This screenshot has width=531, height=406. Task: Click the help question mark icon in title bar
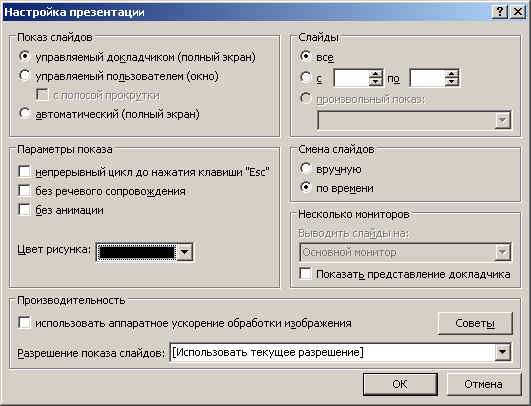tap(500, 12)
